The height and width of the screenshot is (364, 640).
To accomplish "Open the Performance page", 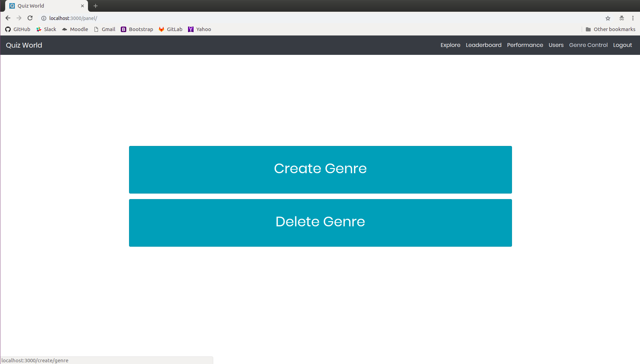I will tap(525, 45).
